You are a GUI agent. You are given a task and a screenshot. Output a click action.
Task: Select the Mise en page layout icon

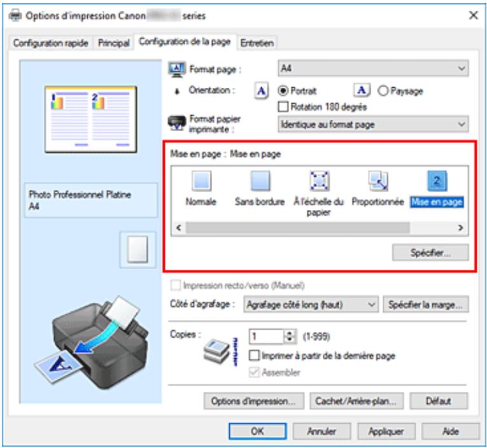click(437, 181)
